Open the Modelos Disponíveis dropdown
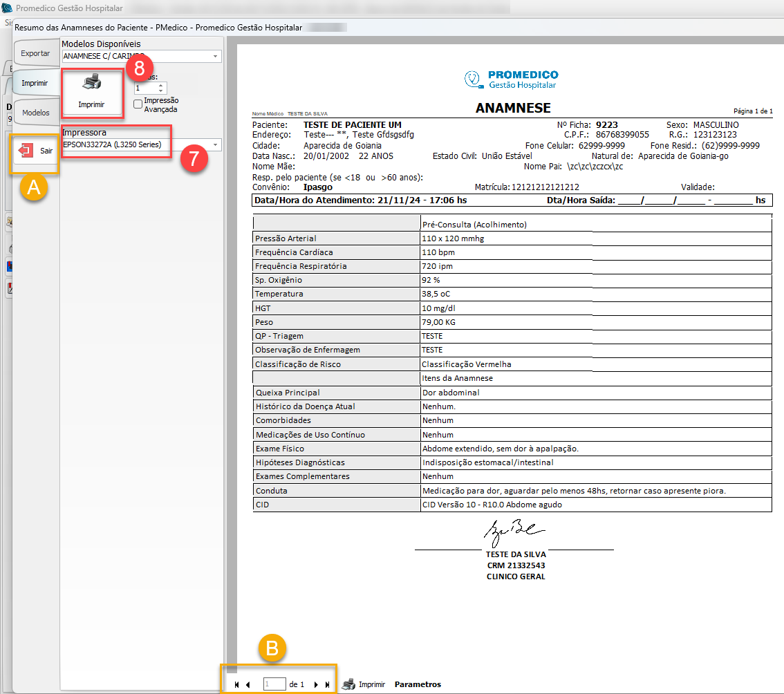This screenshot has height=694, width=784. coord(216,56)
